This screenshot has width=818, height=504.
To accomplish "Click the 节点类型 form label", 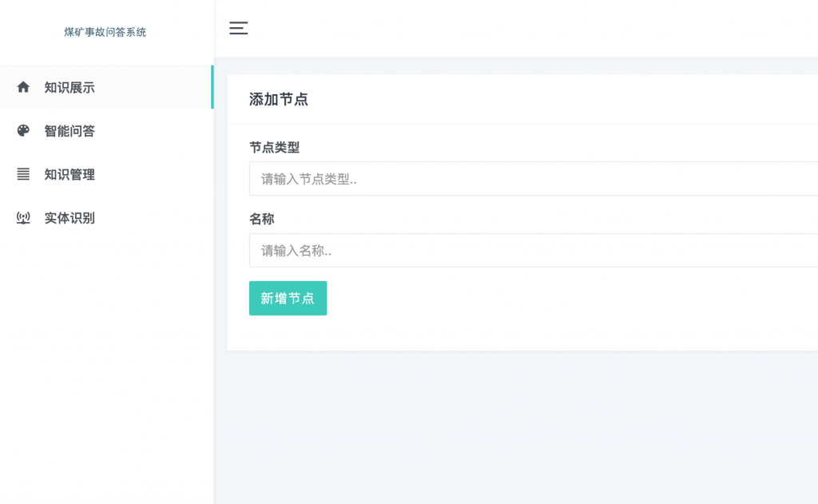I will pyautogui.click(x=269, y=147).
